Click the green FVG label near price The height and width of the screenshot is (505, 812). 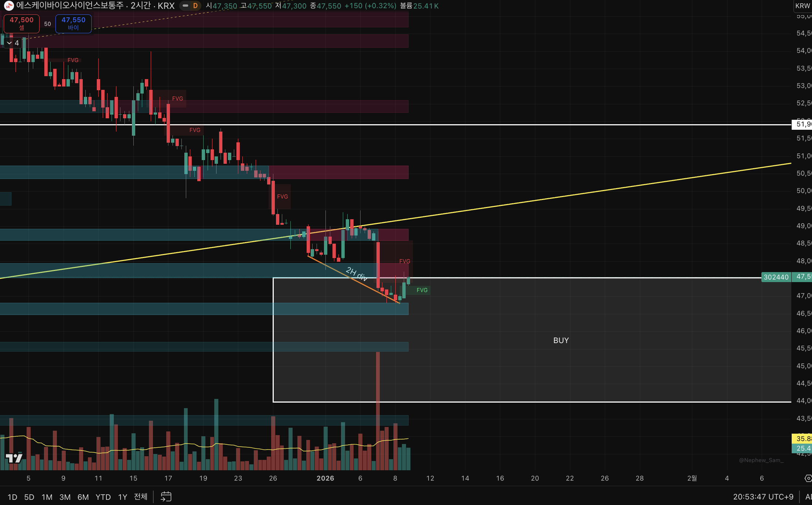click(x=422, y=290)
